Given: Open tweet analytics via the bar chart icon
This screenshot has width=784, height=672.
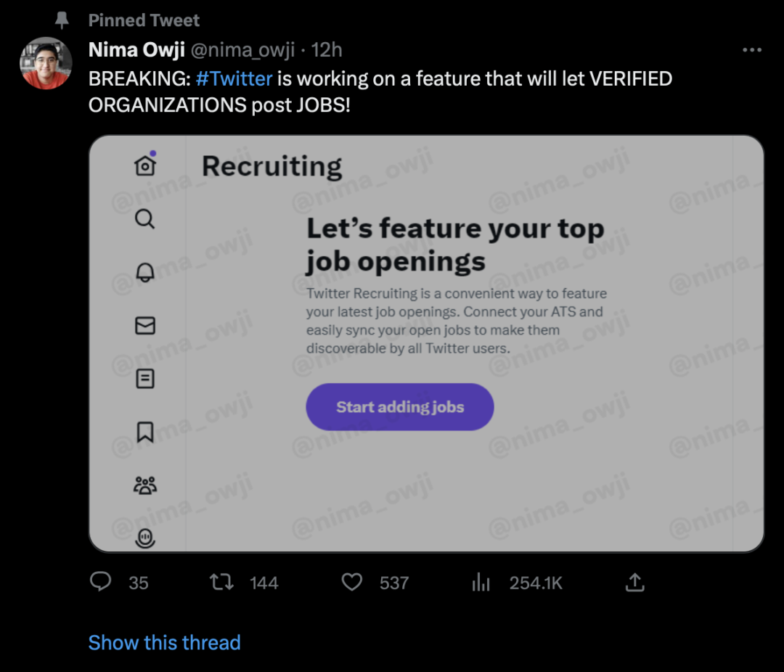Looking at the screenshot, I should click(x=481, y=582).
